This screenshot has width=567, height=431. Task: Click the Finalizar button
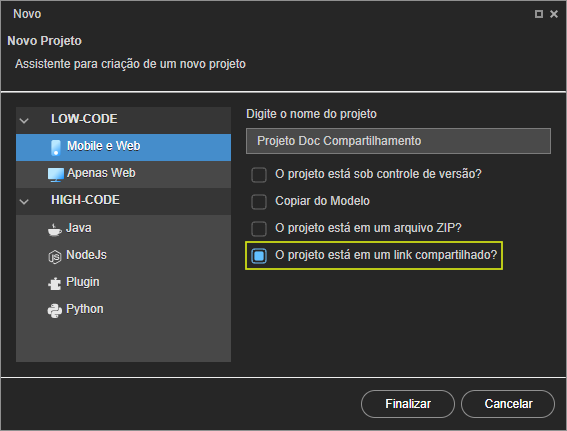coord(408,404)
